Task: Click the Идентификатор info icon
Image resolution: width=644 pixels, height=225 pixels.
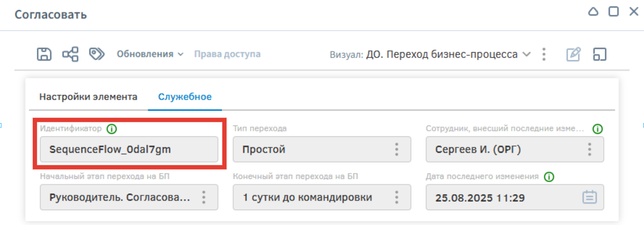Action: coord(112,129)
